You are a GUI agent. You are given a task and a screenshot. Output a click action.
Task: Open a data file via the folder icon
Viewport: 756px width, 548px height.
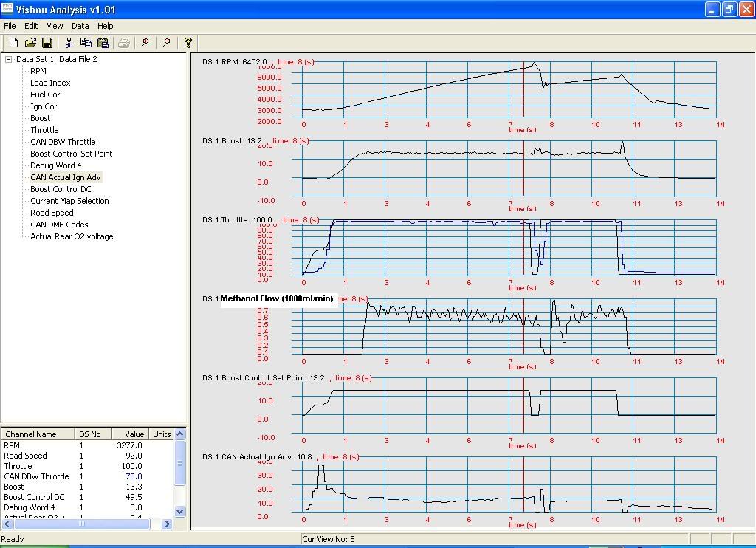[30, 43]
